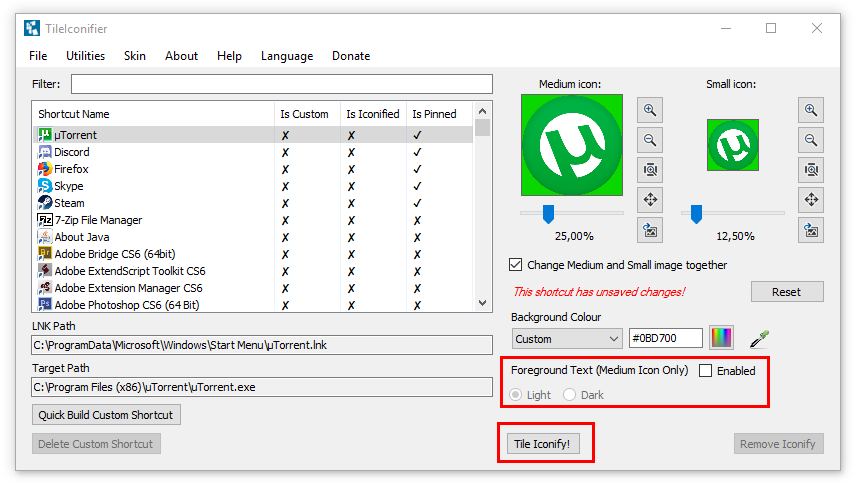
Task: Select the Discord icon in list
Action: point(45,152)
